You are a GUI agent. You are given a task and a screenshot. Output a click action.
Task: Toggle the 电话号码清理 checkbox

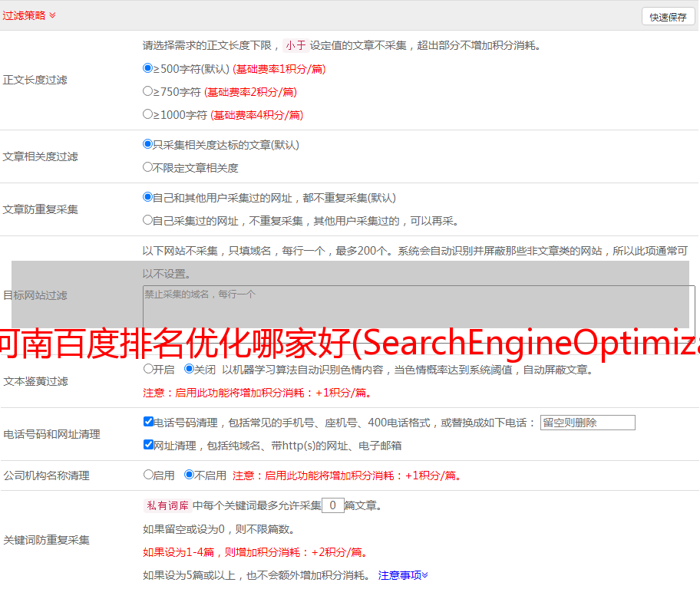148,422
